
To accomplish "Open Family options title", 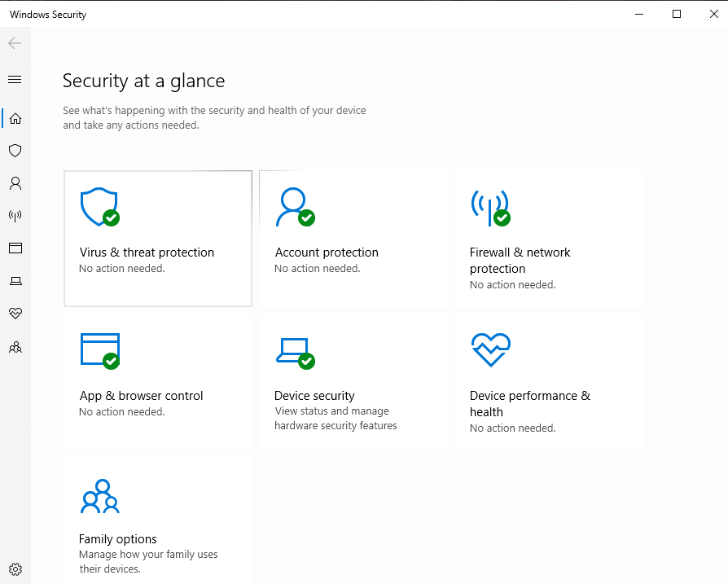I will point(118,539).
